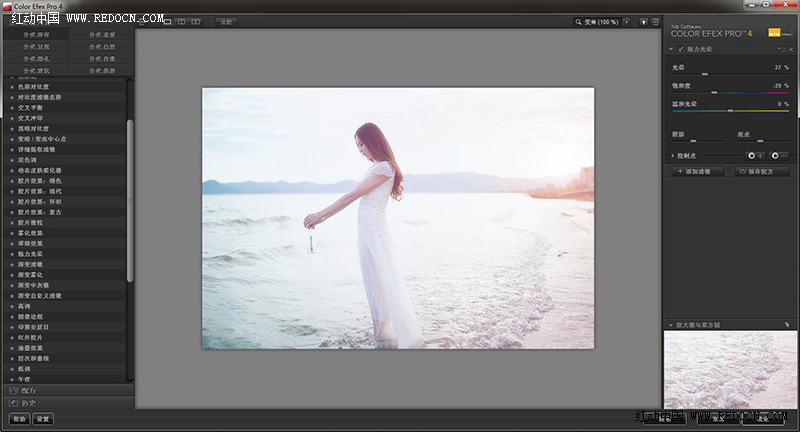Click the 添加滤镜 add filter button
Image resolution: width=800 pixels, height=432 pixels.
697,171
